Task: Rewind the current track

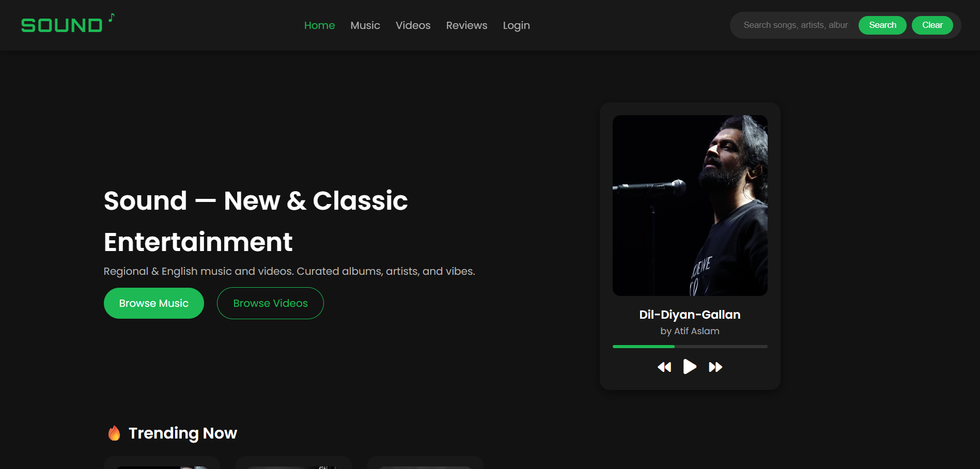Action: point(664,367)
